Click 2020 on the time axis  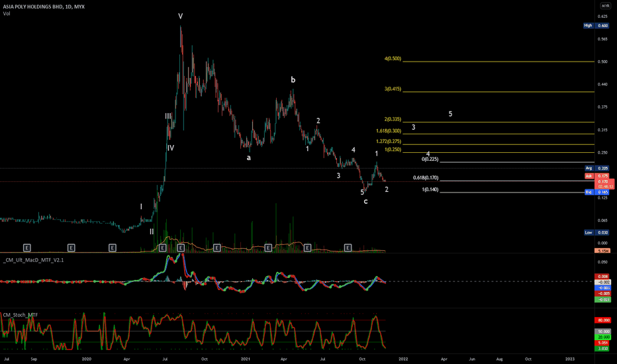click(x=87, y=359)
